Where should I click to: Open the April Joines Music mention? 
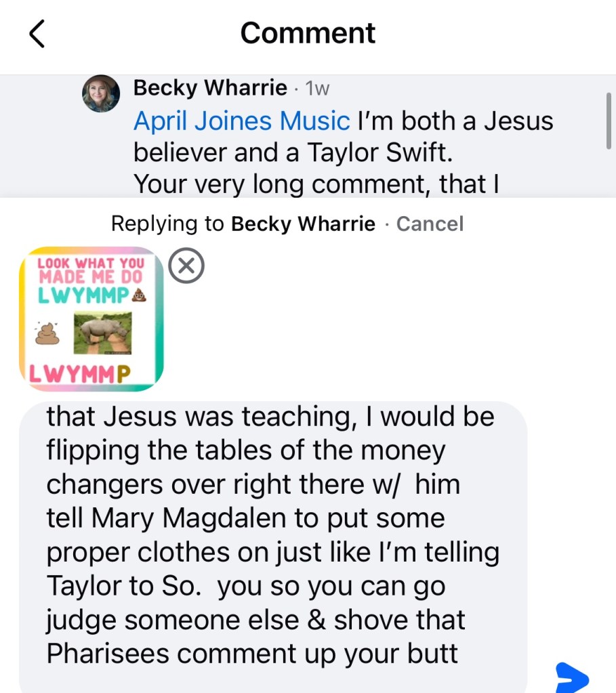pyautogui.click(x=241, y=121)
